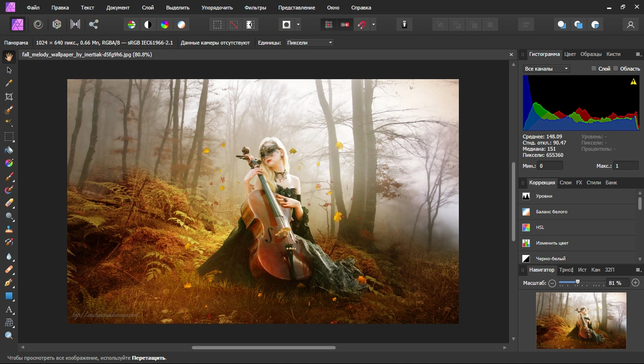
Task: Click the Deselect toolbar icon
Action: click(x=233, y=25)
